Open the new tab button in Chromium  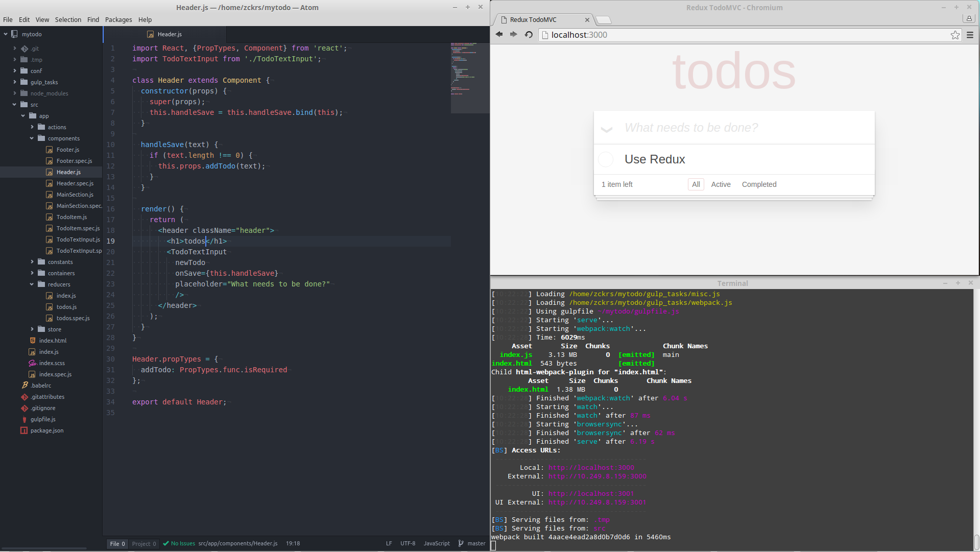coord(604,20)
